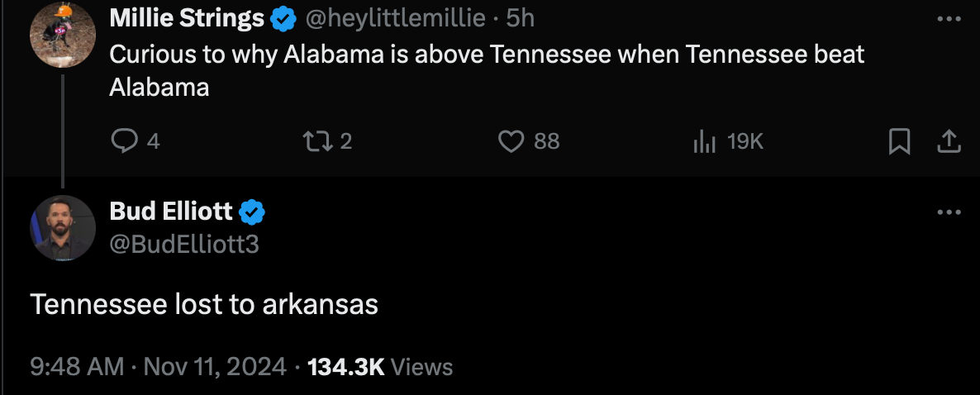Screen dimensions: 980x395
Task: Open Bud Elliott's profile picture
Action: click(63, 228)
